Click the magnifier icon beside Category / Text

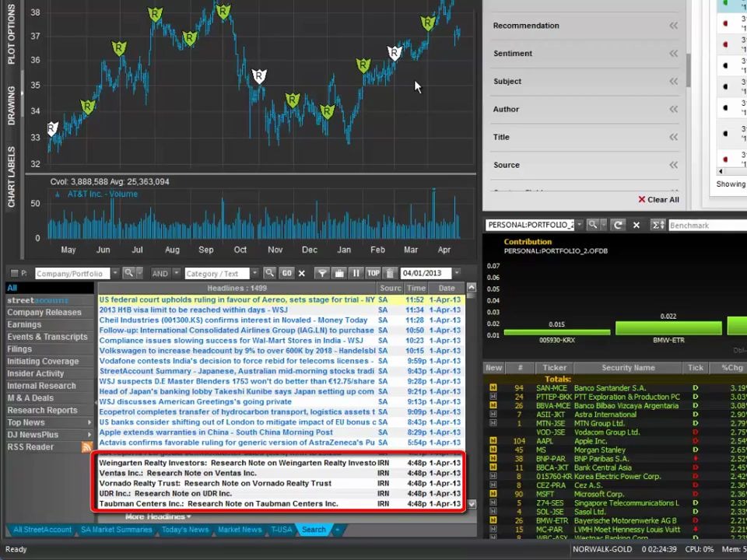(x=269, y=273)
